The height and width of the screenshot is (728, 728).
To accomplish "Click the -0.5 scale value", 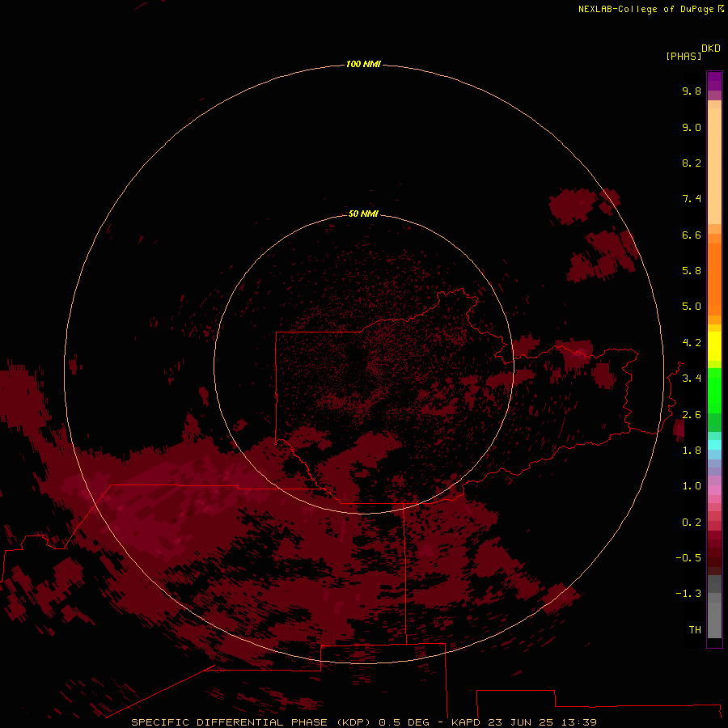I will pos(688,558).
